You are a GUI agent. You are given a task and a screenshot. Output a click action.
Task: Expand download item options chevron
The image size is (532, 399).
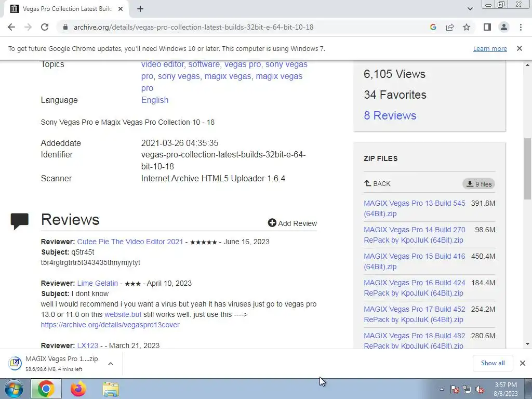pos(111,363)
